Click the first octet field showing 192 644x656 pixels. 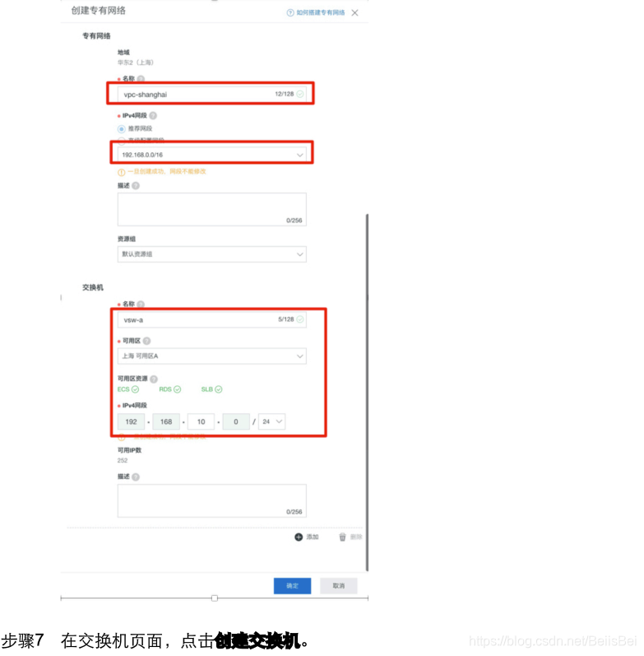[132, 421]
